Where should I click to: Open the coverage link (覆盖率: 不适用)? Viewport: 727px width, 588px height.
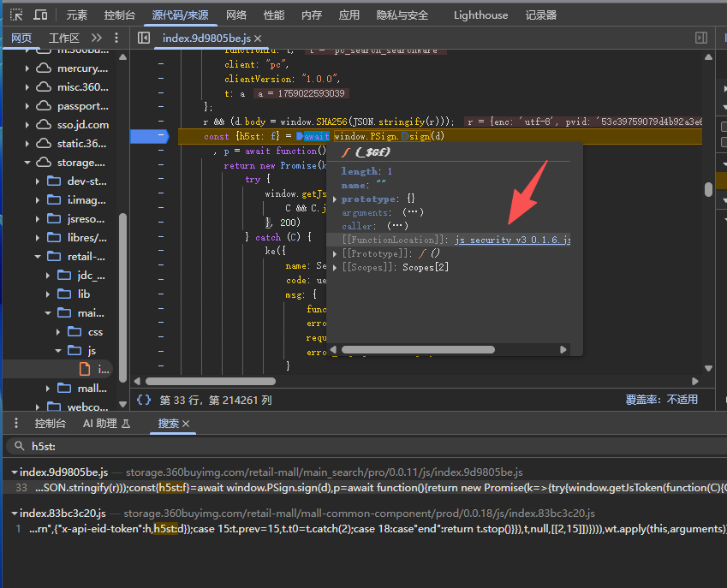pos(662,400)
